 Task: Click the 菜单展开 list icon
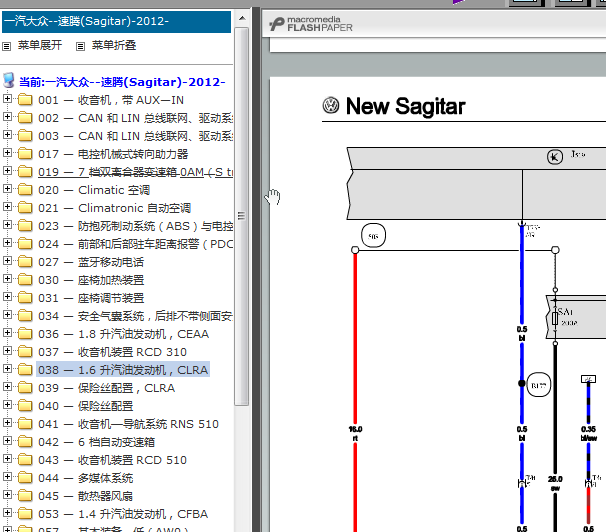(6, 47)
